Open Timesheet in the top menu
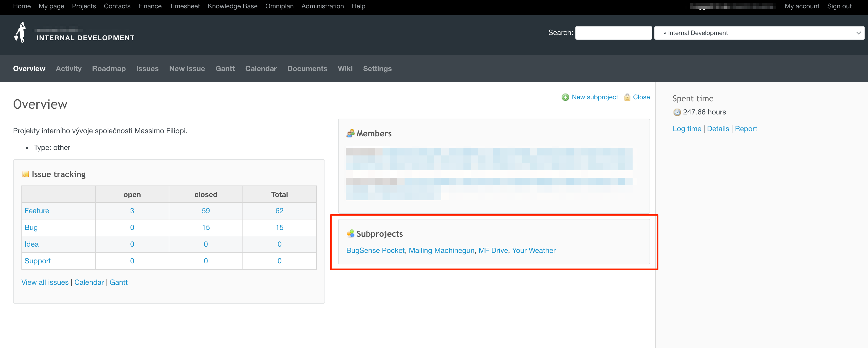 pos(184,6)
